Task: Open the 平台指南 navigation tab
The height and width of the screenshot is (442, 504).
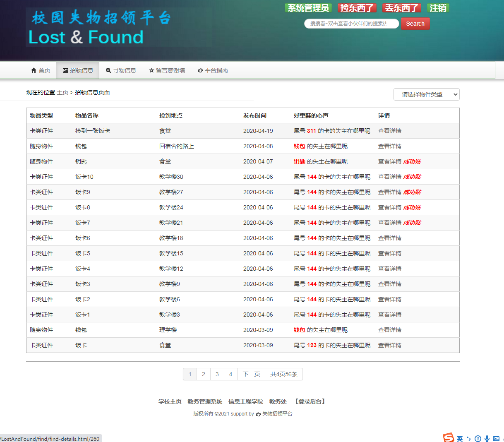Action: coord(213,70)
